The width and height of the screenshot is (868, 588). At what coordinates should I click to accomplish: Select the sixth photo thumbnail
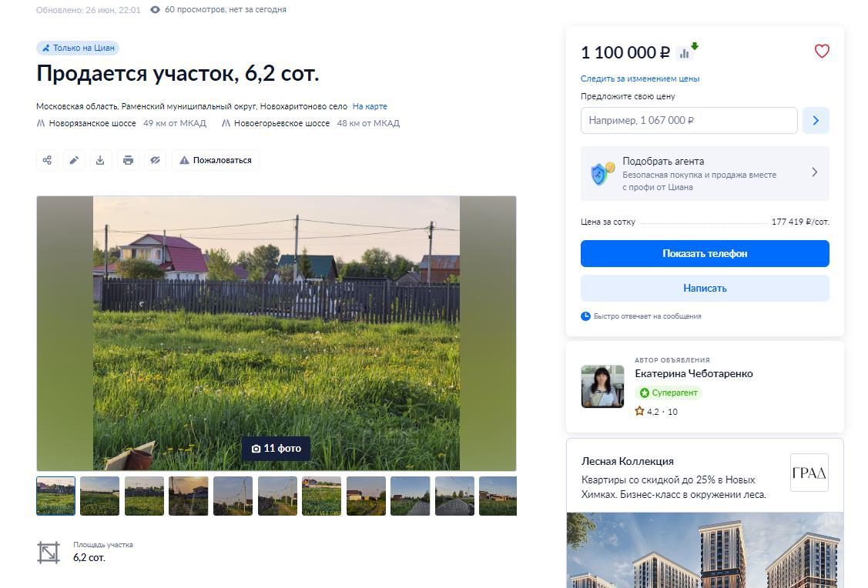point(277,496)
